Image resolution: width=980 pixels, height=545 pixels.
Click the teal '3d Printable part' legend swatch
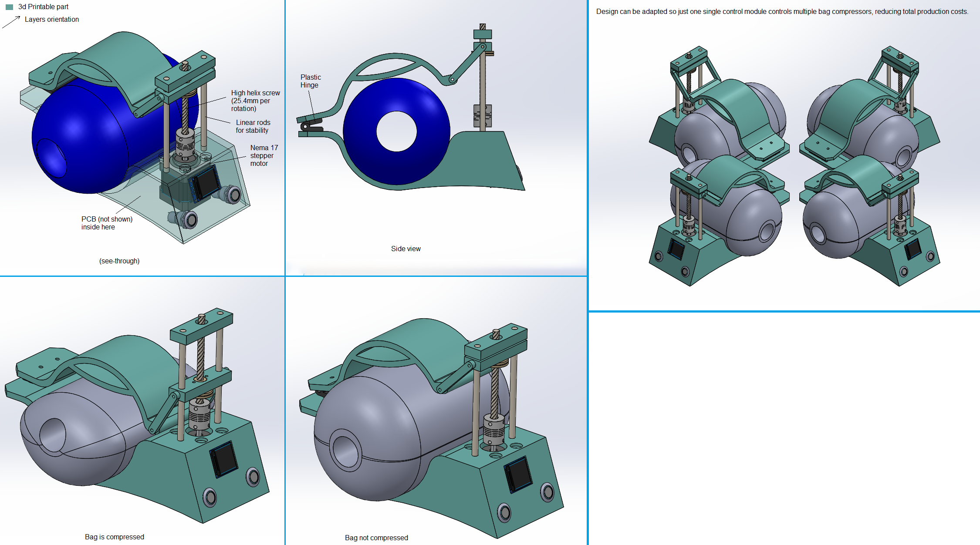9,7
